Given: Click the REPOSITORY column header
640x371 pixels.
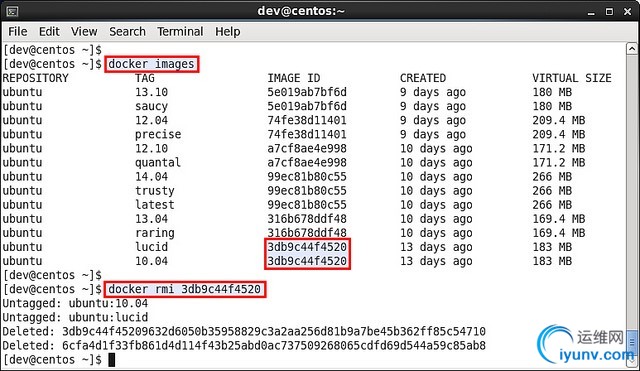Looking at the screenshot, I should click(36, 78).
